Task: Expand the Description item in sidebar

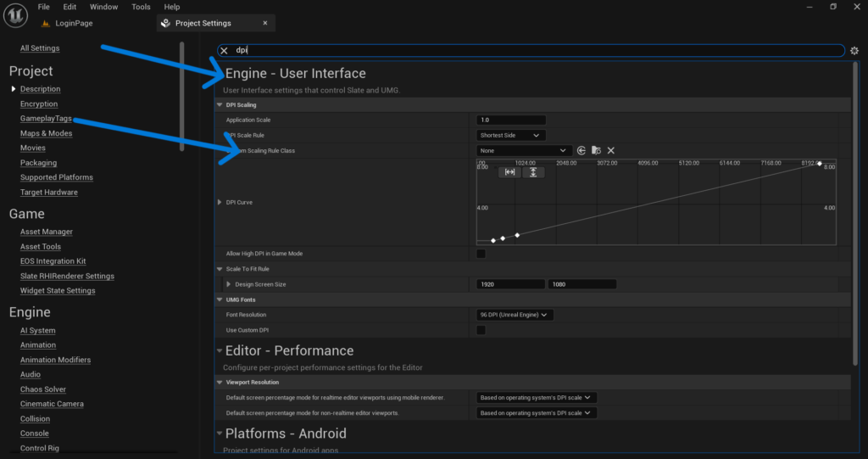Action: (x=14, y=89)
